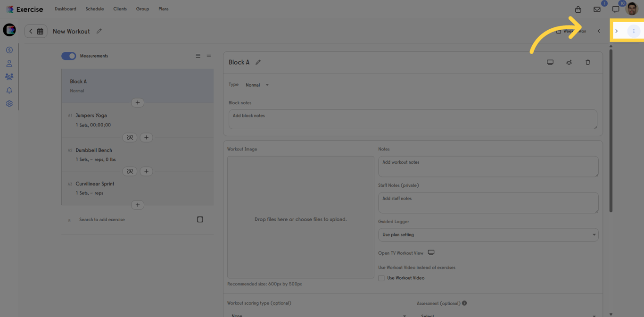Open the messages envelope icon in the top bar

pyautogui.click(x=596, y=9)
